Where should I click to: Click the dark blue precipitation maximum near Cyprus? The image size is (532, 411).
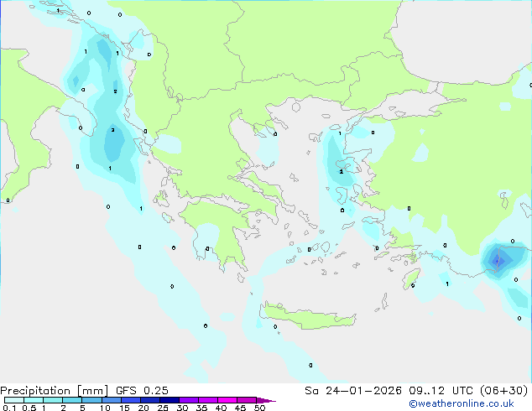point(498,261)
